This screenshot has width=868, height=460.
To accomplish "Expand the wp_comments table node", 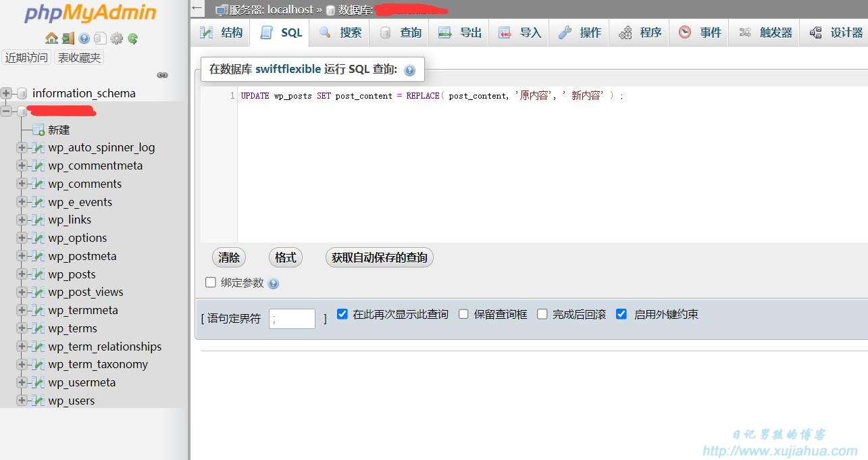I will 22,184.
